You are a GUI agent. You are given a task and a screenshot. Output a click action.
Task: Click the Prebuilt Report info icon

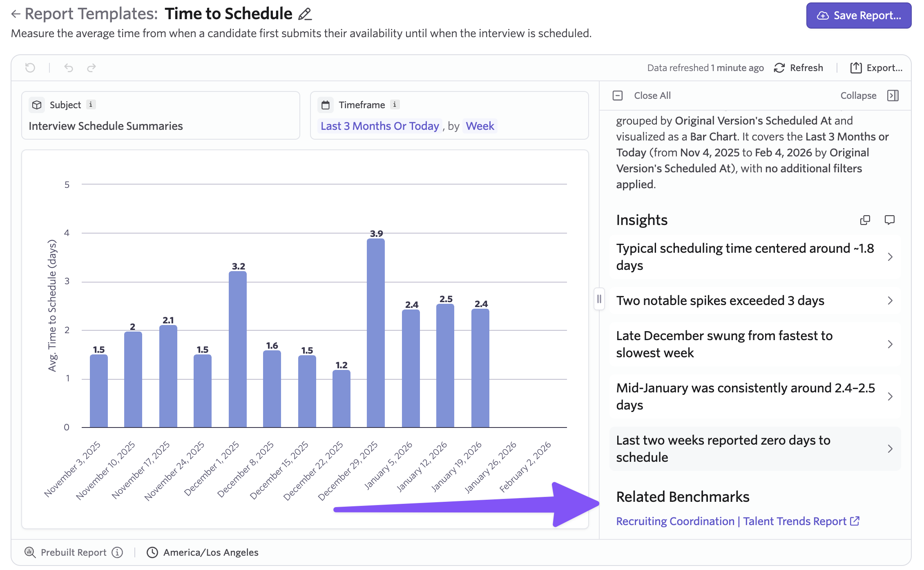118,552
